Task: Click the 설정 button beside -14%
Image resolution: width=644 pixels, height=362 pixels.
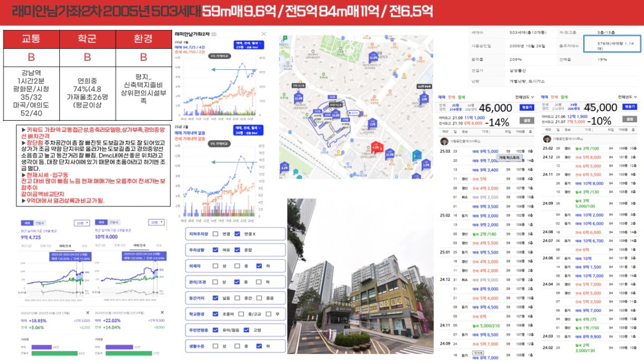Action: point(526,120)
